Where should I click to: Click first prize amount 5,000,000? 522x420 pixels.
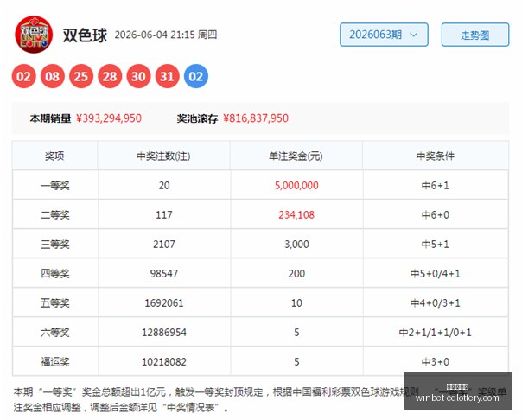(x=296, y=186)
